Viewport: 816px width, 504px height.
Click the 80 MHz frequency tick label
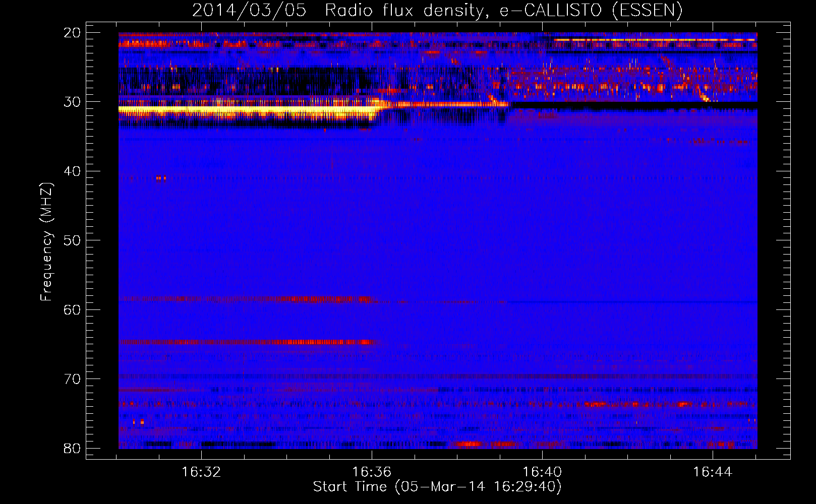coord(72,448)
